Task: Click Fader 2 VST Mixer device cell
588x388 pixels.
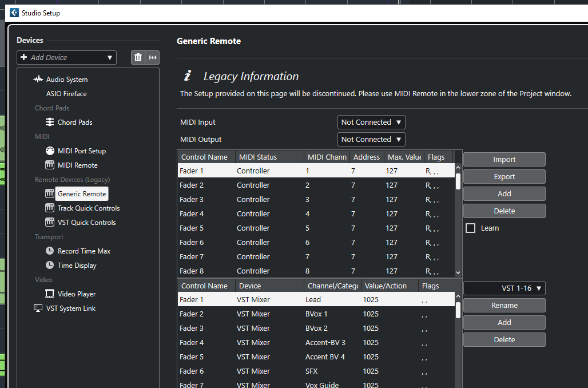Action: [253, 314]
